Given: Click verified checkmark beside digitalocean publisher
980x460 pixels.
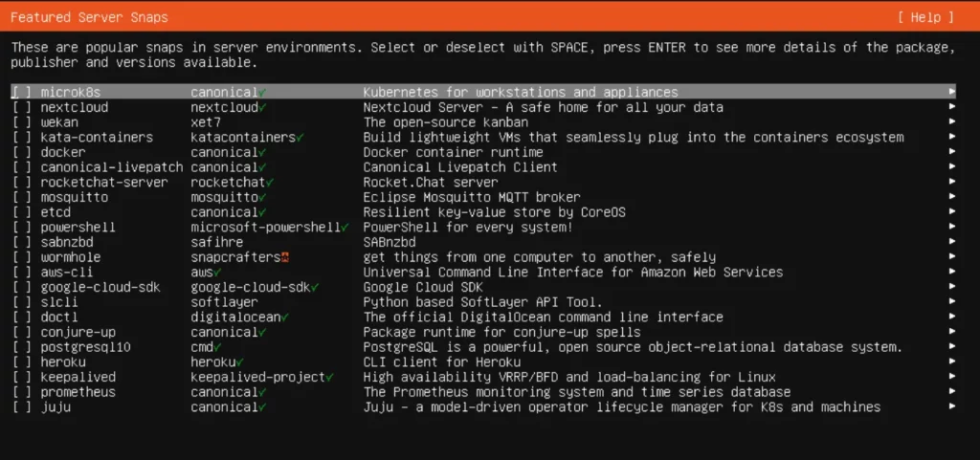Looking at the screenshot, I should click(x=285, y=318).
